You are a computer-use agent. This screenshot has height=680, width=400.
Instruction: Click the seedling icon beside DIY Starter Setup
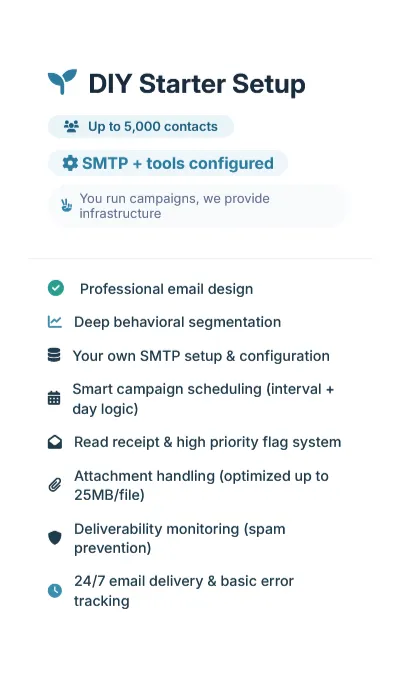pos(62,82)
